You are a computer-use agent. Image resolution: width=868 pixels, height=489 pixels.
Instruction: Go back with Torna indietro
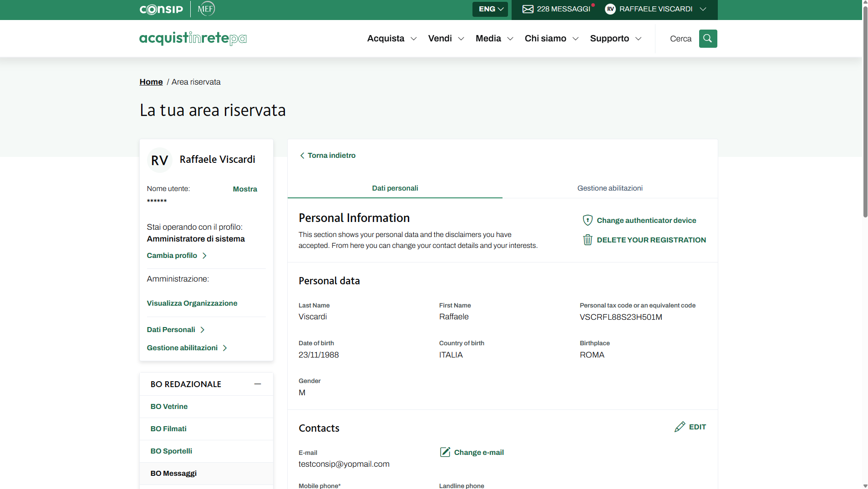click(327, 155)
